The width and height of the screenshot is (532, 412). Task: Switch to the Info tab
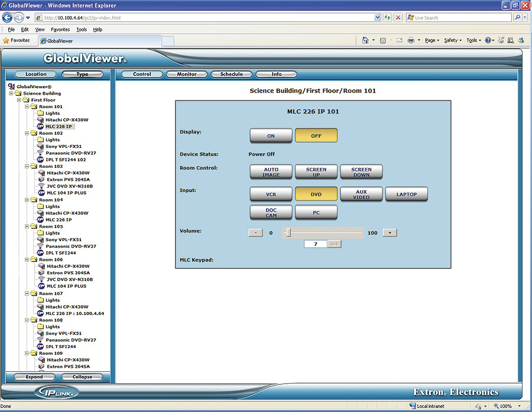coord(276,74)
